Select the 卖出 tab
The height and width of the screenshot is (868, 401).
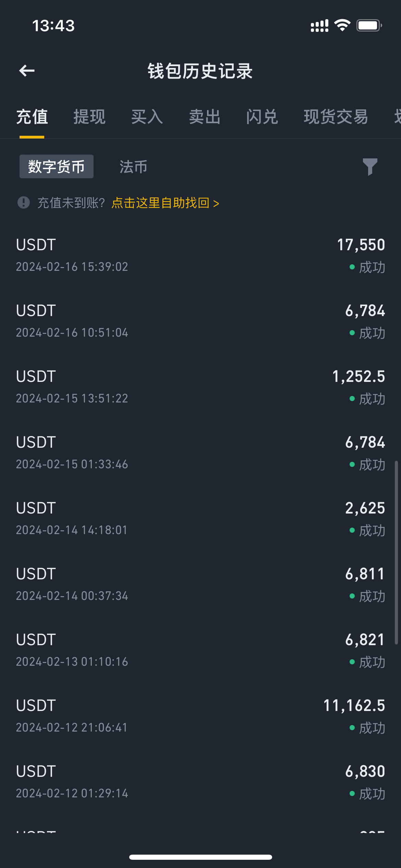tap(205, 117)
